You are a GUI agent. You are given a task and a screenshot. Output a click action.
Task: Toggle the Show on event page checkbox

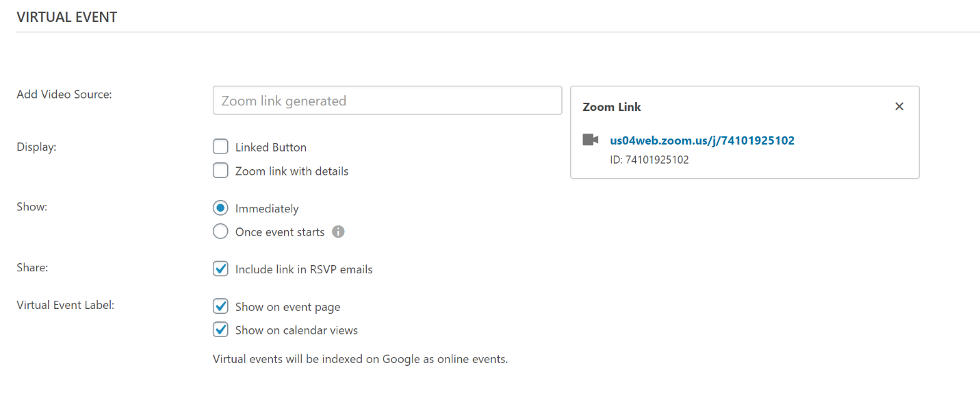point(220,306)
